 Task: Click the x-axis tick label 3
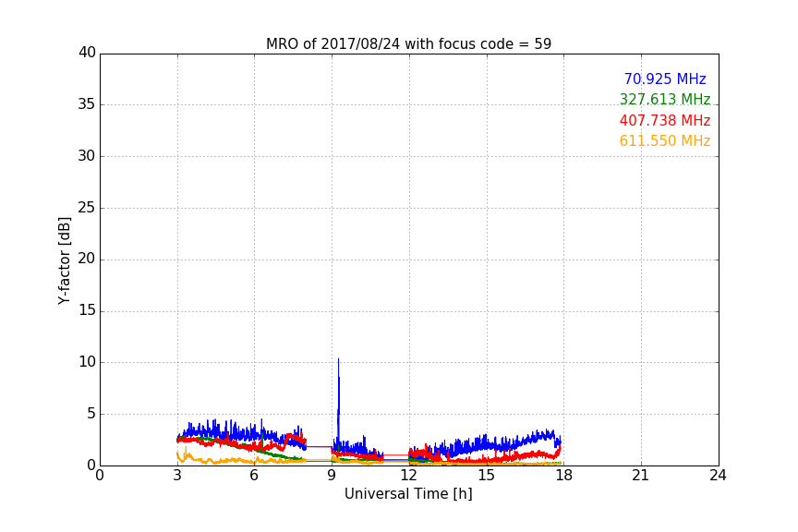tap(177, 476)
